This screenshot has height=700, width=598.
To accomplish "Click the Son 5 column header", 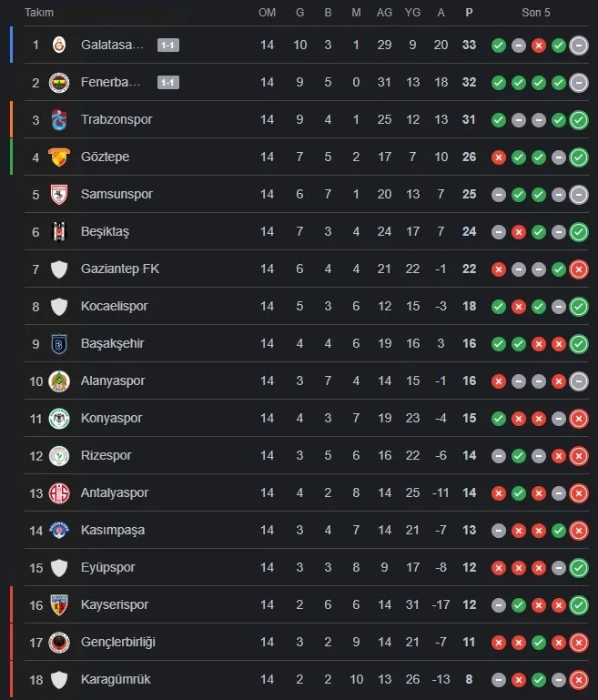I will point(535,13).
